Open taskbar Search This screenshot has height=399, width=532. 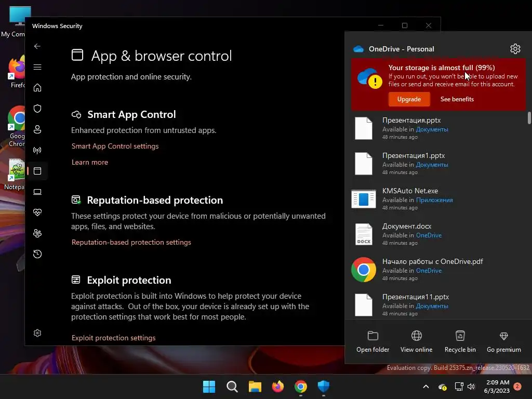click(232, 387)
